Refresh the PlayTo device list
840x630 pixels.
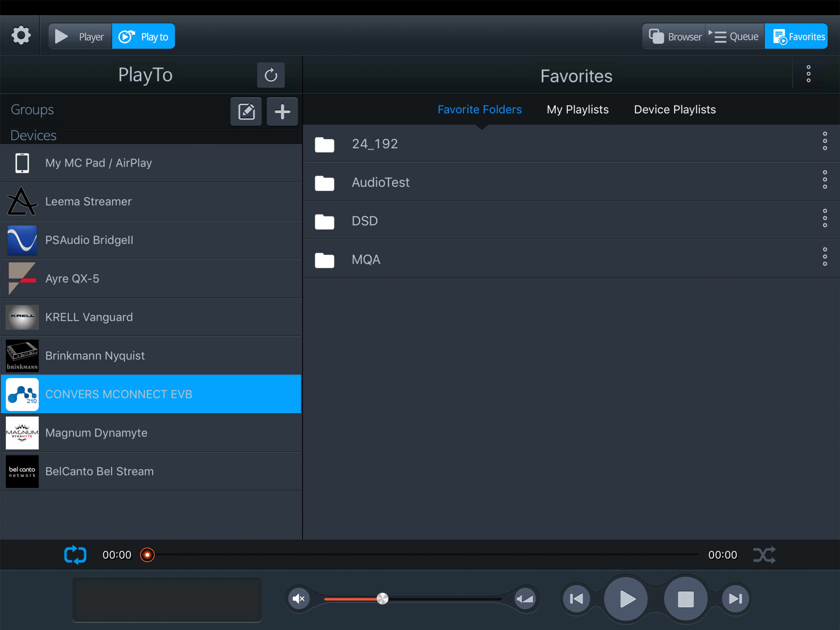coord(270,75)
